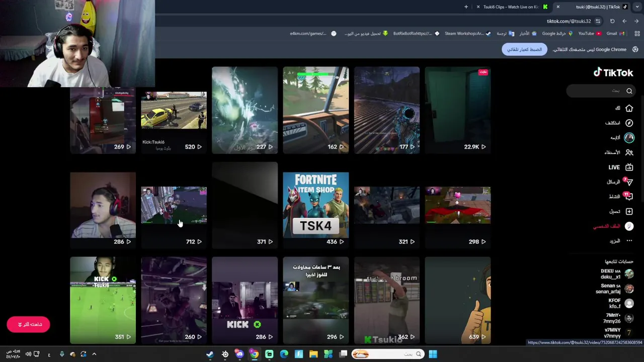Open followed account KFOF
644x362 pixels.
pos(620,303)
